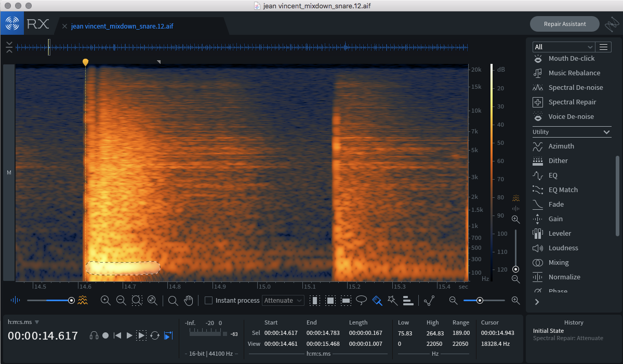623x364 pixels.
Task: Collapse the waveform overview arrows
Action: point(9,47)
